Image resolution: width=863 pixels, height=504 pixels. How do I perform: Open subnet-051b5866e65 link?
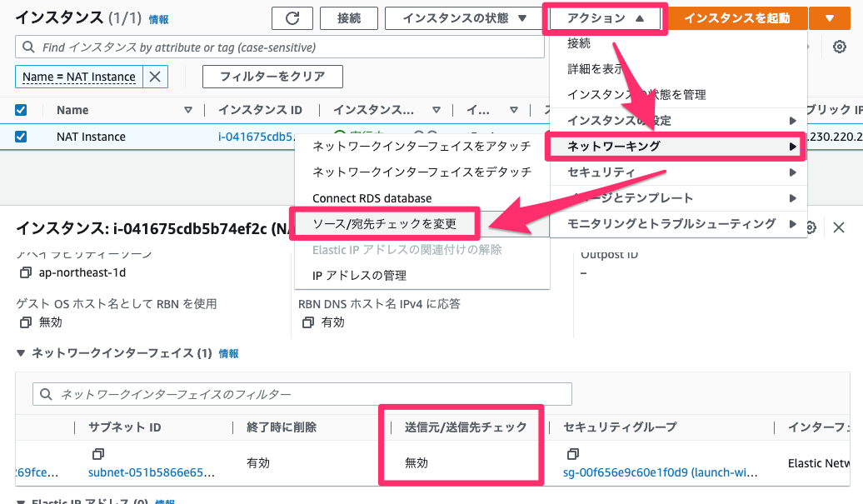tap(152, 472)
